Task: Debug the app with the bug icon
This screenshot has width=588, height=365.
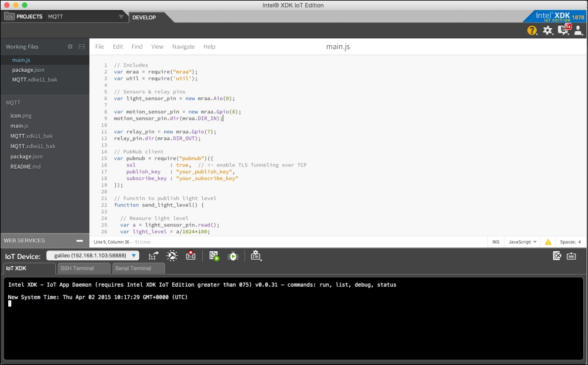Action: coord(233,256)
